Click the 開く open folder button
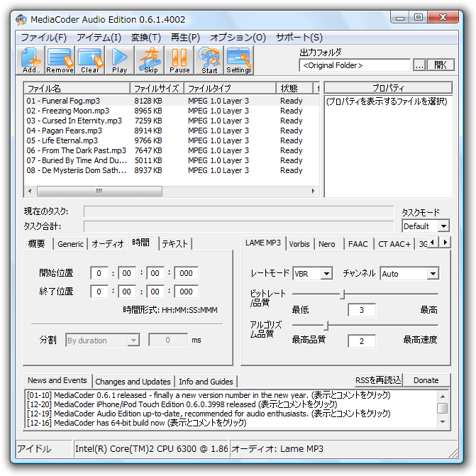This screenshot has height=476, width=476. point(441,65)
